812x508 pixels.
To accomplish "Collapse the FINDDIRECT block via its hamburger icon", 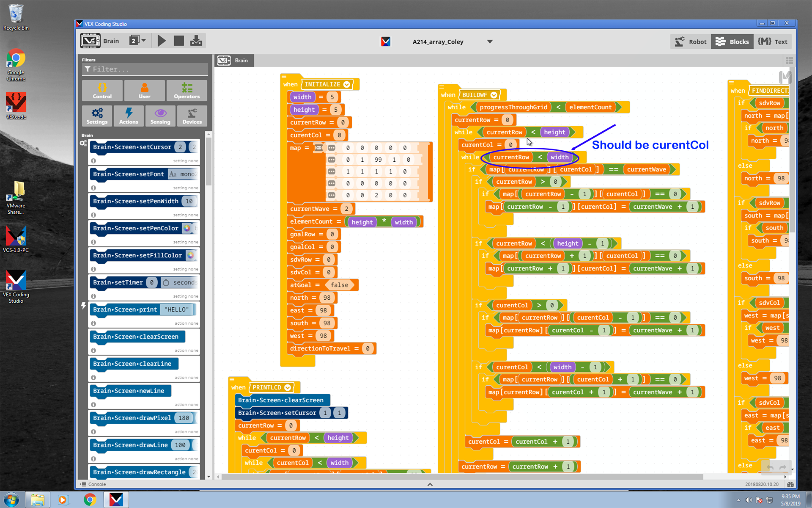I will [x=732, y=83].
